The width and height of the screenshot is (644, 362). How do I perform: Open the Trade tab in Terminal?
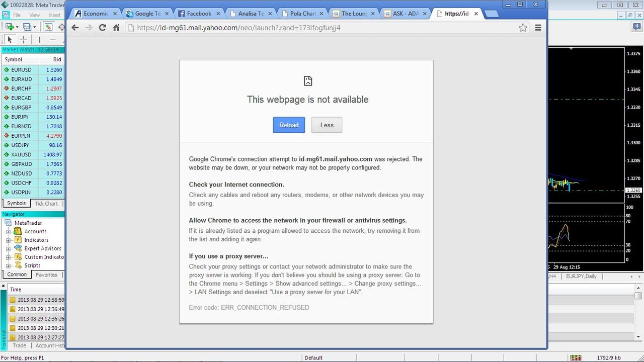click(x=20, y=345)
